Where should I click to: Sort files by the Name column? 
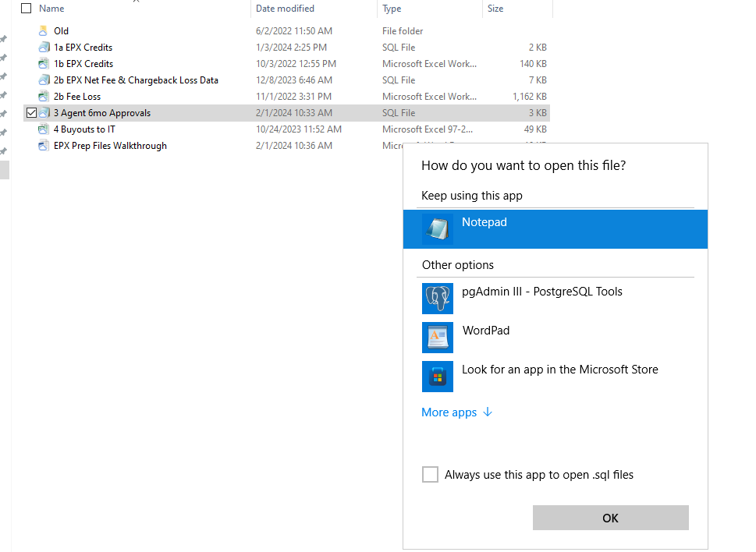[51, 9]
